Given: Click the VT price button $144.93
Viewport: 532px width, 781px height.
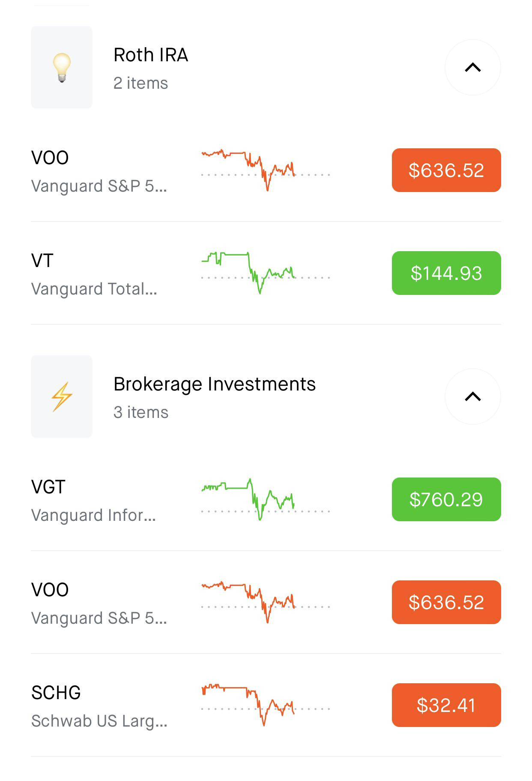Looking at the screenshot, I should coord(446,273).
